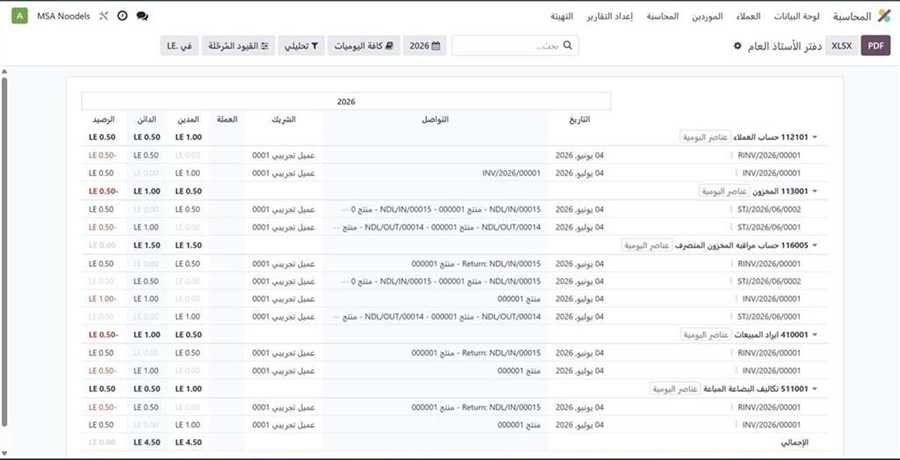The image size is (900, 460).
Task: Open the كافة اليوميات journals filter
Action: click(x=364, y=46)
